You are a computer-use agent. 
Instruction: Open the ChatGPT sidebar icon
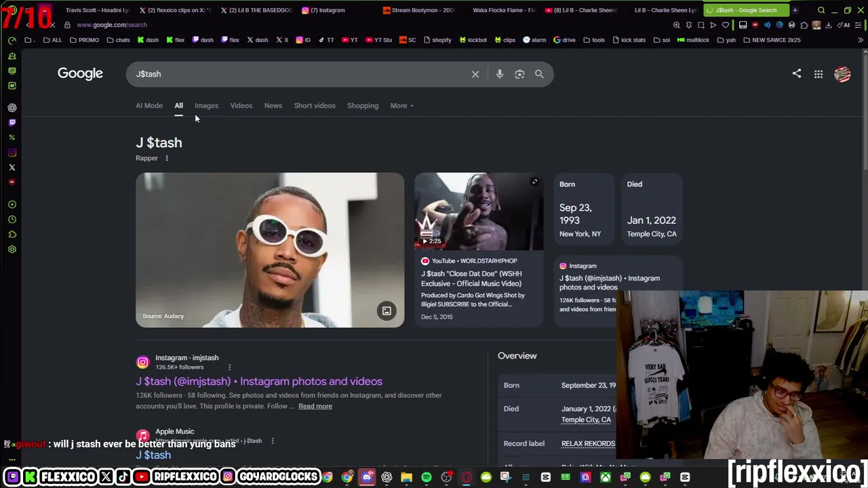[12, 108]
